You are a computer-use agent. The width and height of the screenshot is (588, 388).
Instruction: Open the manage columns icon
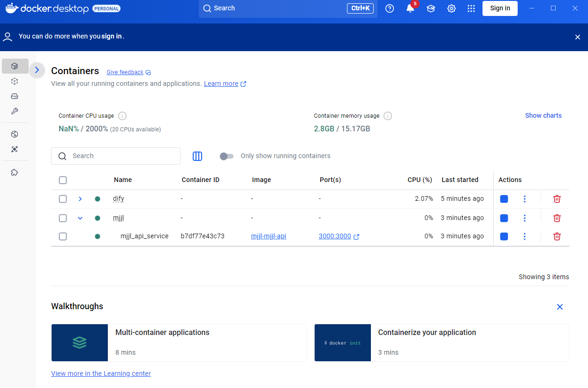click(197, 156)
